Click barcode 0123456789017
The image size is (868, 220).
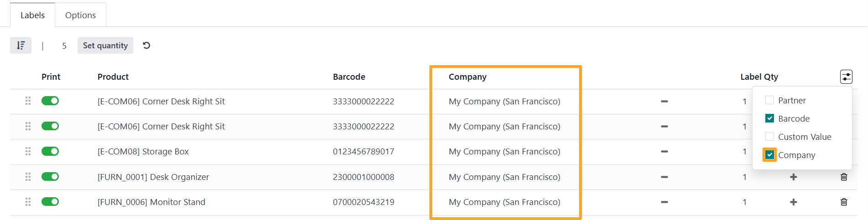coord(364,151)
